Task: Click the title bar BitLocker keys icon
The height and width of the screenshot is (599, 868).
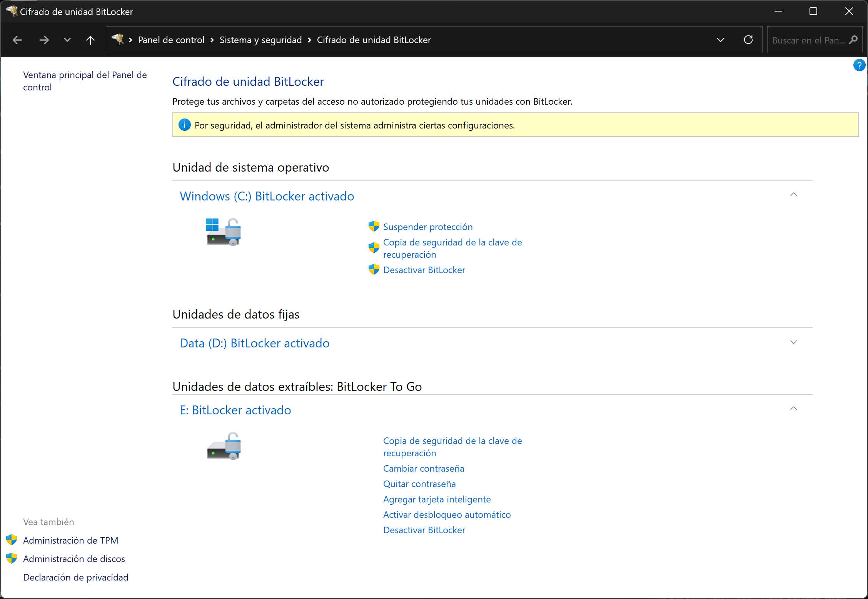Action: (x=12, y=11)
